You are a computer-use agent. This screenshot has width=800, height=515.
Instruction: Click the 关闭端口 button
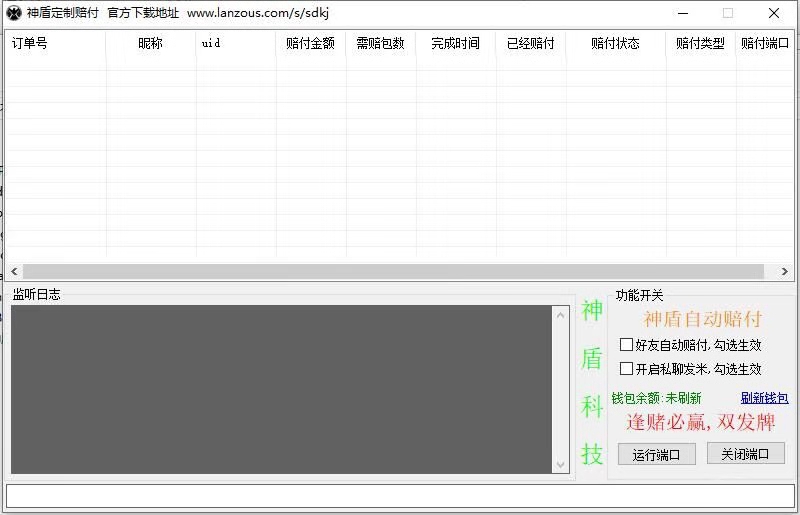point(745,453)
